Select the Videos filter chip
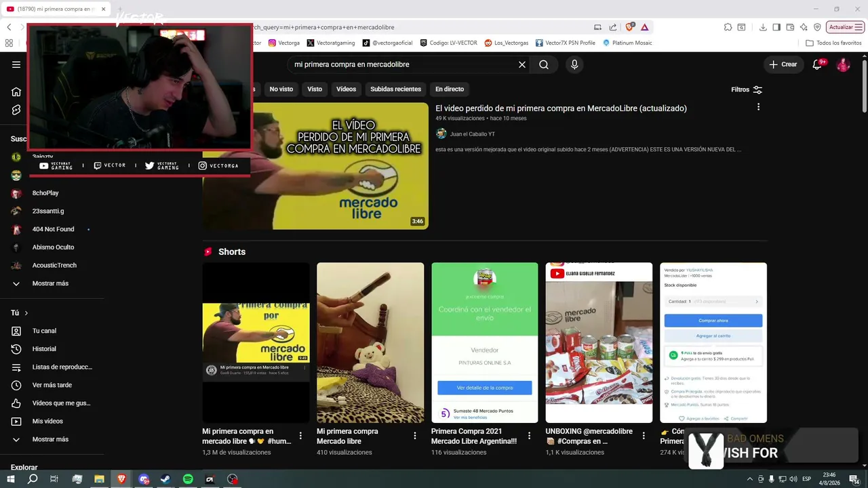This screenshot has height=488, width=868. click(346, 89)
